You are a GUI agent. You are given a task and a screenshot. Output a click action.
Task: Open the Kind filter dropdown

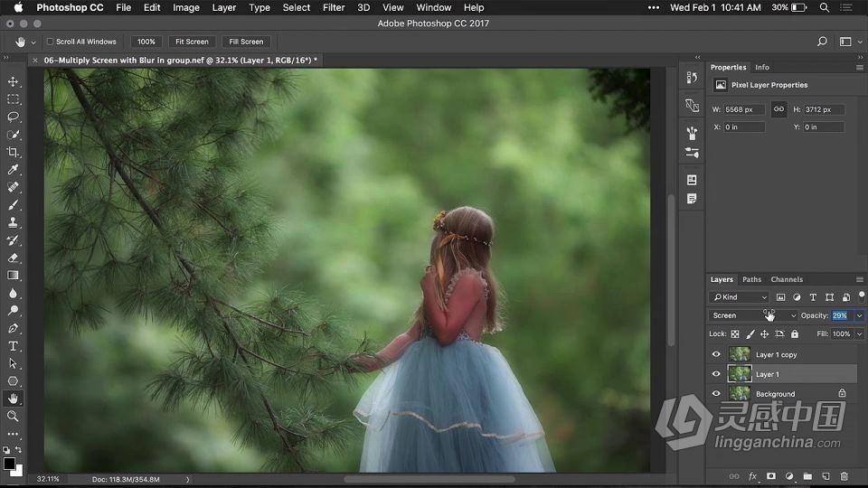[x=740, y=297]
